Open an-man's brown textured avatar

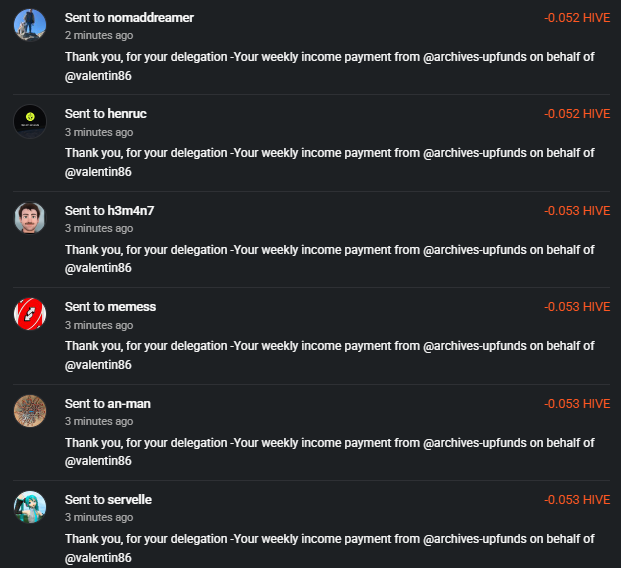(x=30, y=410)
